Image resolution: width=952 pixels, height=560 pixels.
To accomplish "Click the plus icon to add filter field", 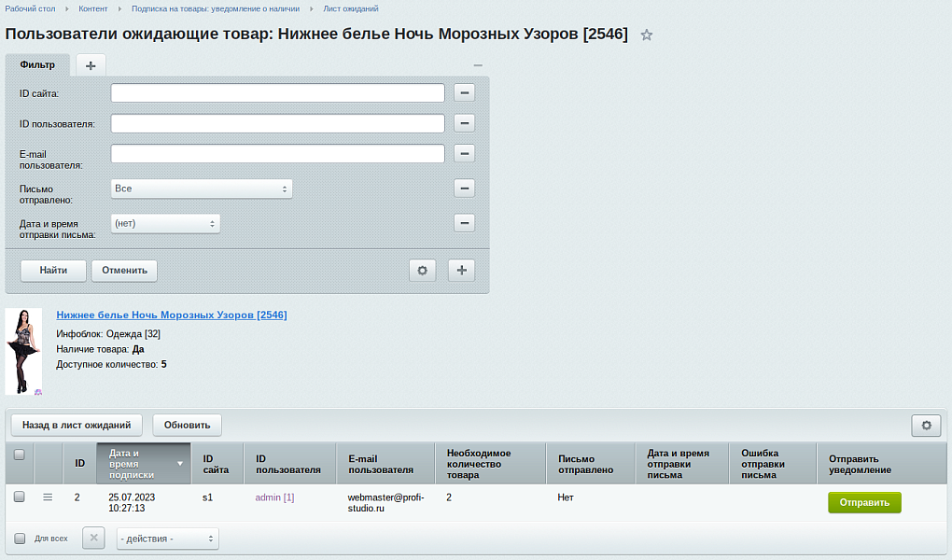I will [461, 270].
